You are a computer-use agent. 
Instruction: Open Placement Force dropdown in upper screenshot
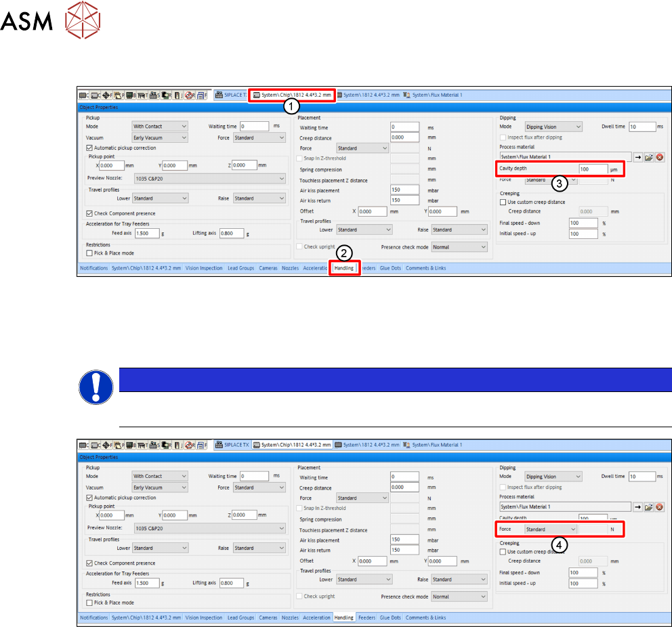[x=362, y=148]
